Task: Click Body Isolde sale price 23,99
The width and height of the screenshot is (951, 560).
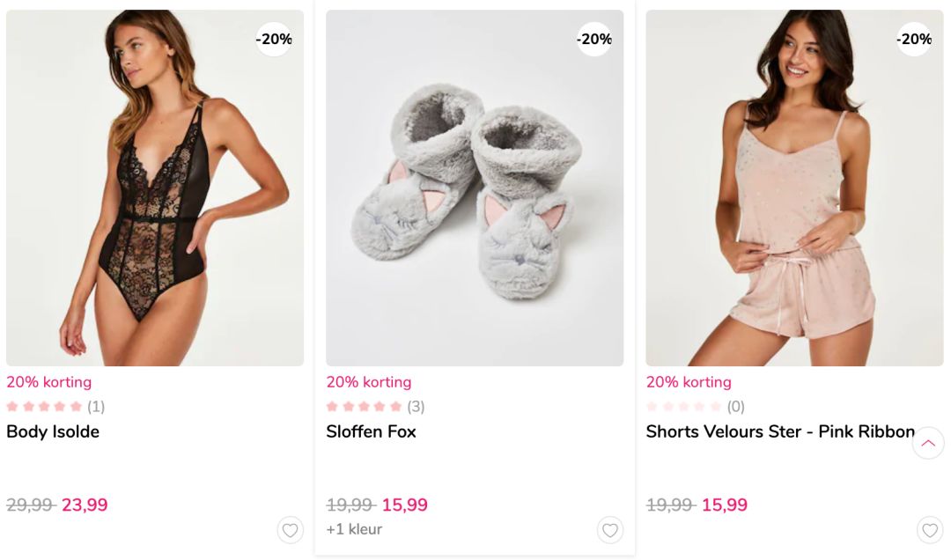Action: (85, 505)
